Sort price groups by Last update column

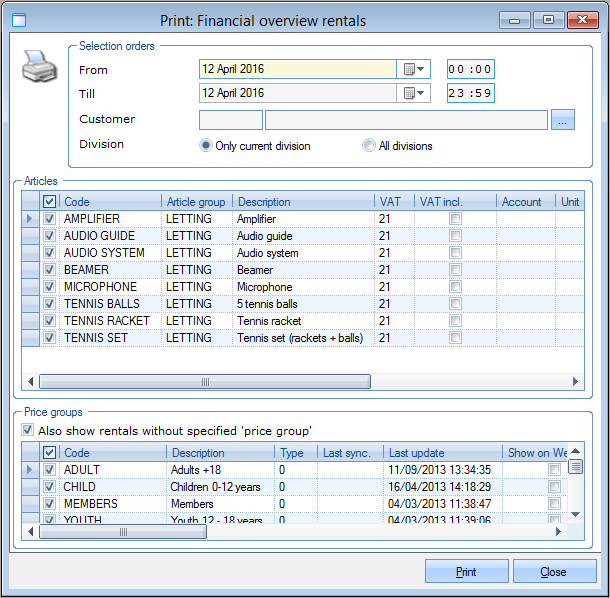[443, 453]
